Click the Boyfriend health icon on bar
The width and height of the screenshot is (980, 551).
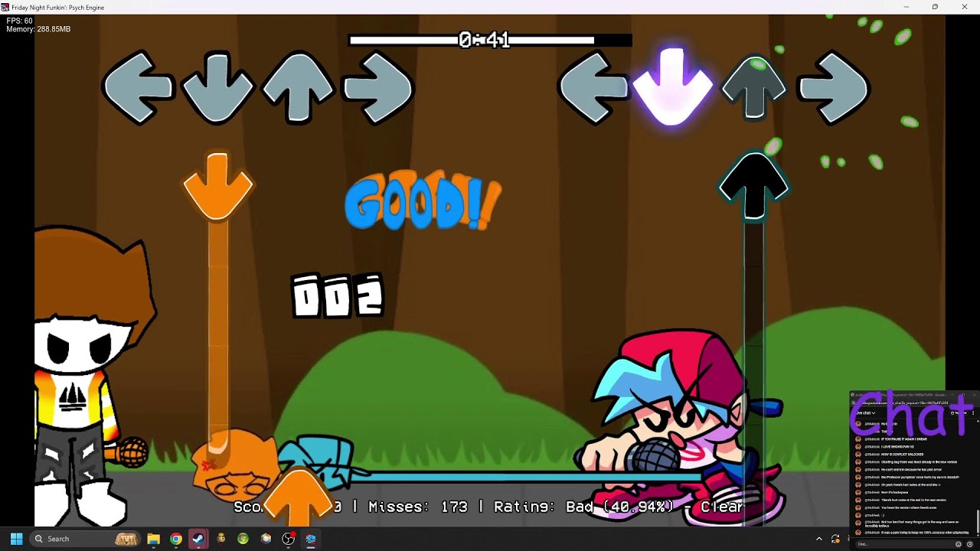point(320,461)
